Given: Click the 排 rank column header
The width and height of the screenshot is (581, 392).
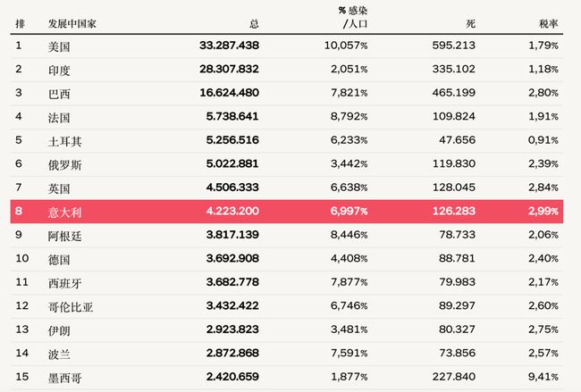Looking at the screenshot, I should tap(19, 22).
